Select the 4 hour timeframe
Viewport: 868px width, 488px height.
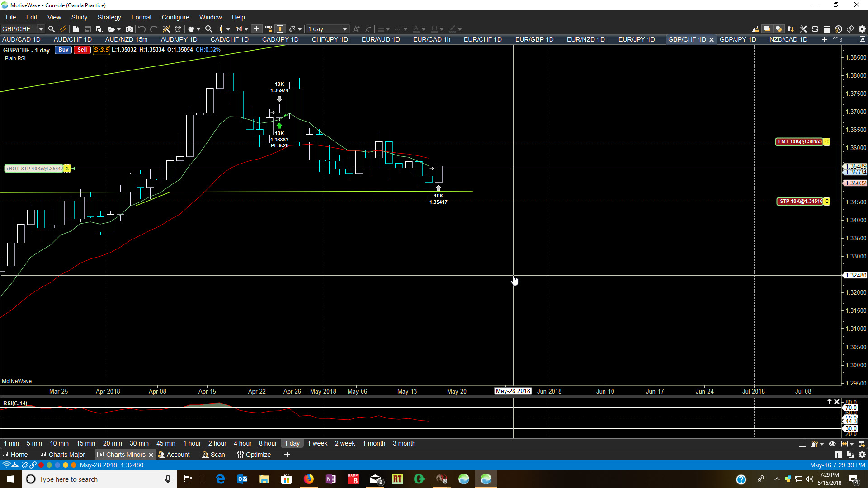242,443
